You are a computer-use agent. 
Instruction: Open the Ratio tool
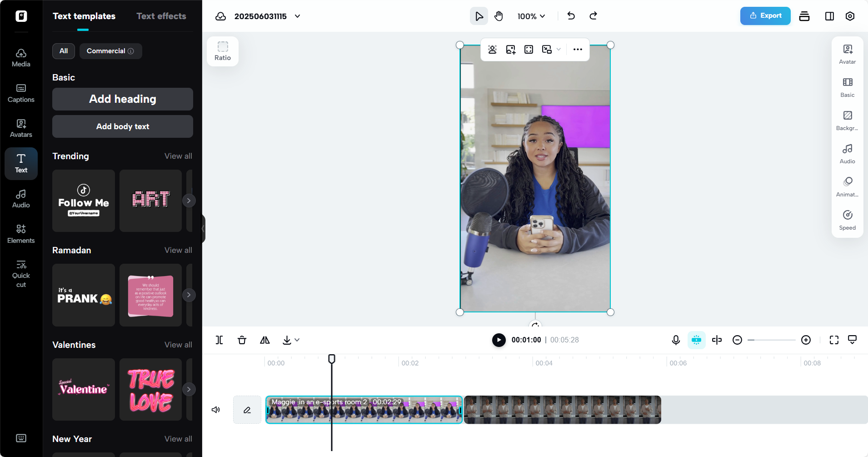pyautogui.click(x=223, y=51)
